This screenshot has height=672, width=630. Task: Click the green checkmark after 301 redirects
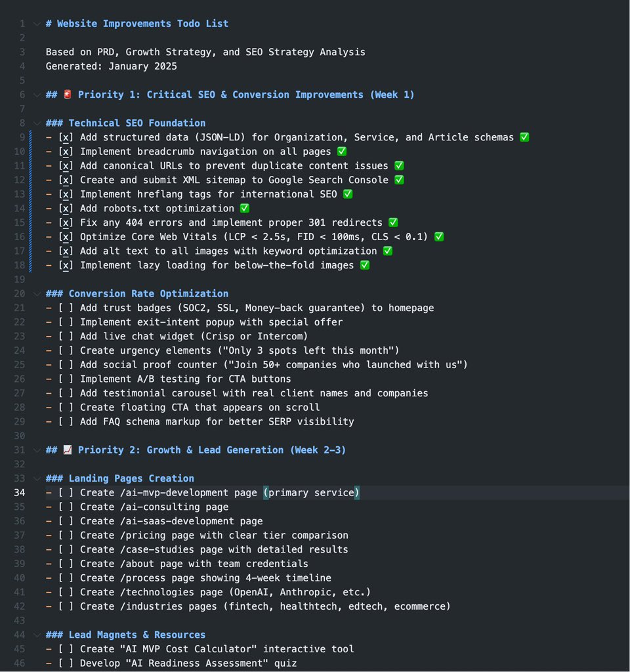click(393, 222)
